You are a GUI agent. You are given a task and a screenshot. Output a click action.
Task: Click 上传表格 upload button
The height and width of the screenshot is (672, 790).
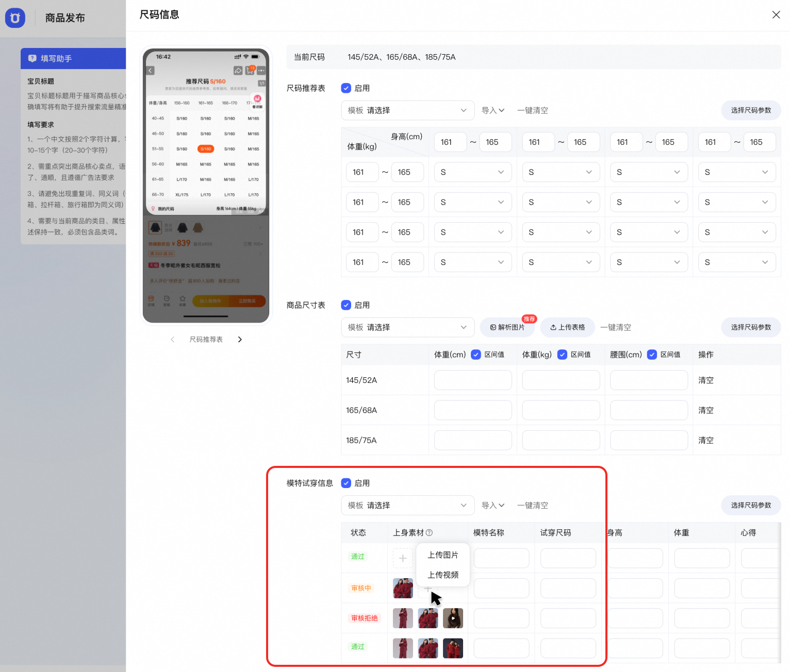coord(567,327)
